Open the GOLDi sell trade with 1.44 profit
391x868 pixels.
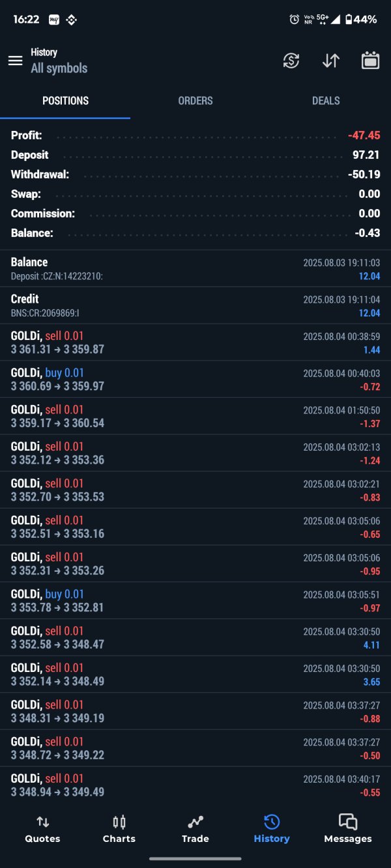pyautogui.click(x=195, y=343)
